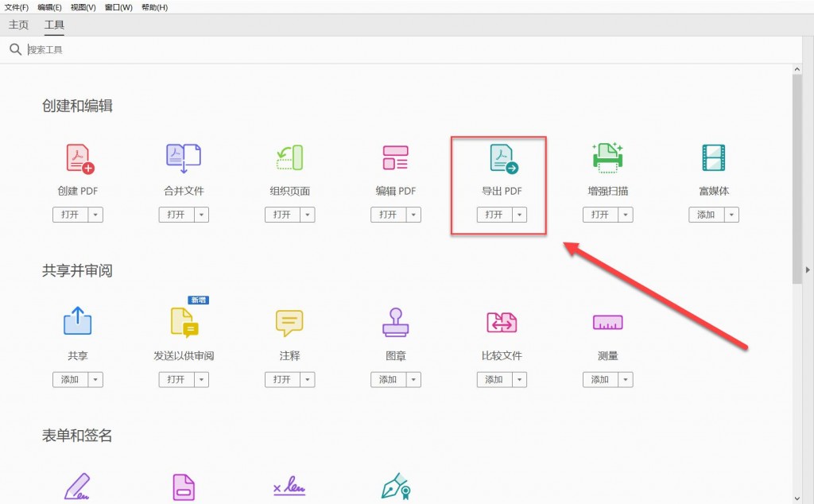Open the fountain pen certificate icon
Image resolution: width=814 pixels, height=504 pixels.
coord(396,486)
